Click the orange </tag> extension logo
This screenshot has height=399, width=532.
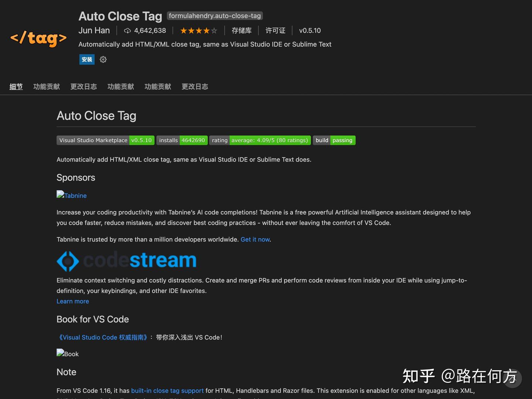(38, 38)
